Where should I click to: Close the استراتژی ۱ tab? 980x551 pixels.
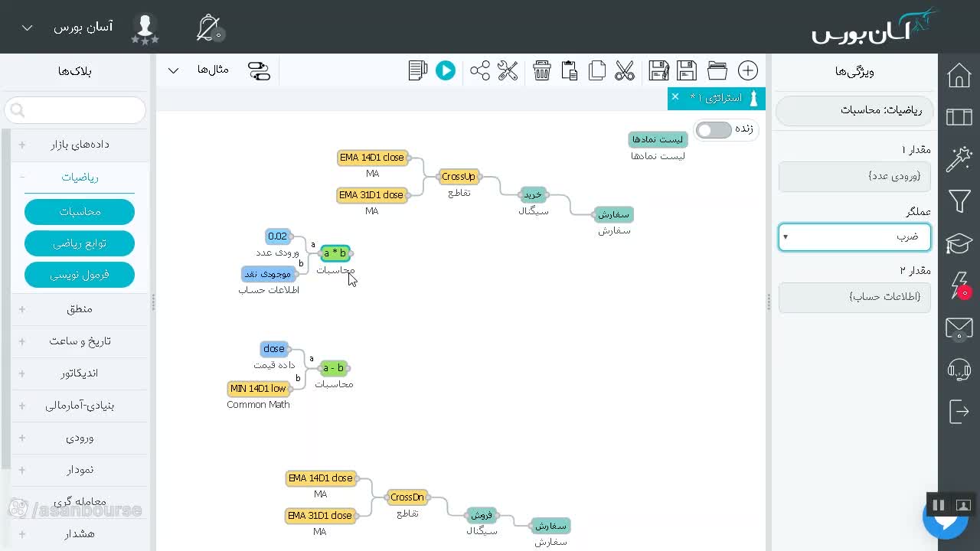[675, 96]
